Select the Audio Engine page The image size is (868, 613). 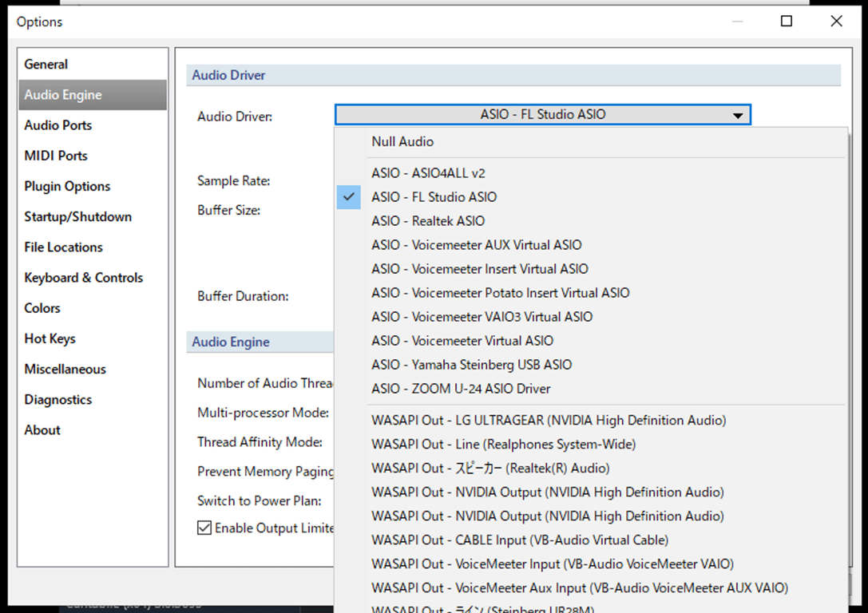point(93,95)
